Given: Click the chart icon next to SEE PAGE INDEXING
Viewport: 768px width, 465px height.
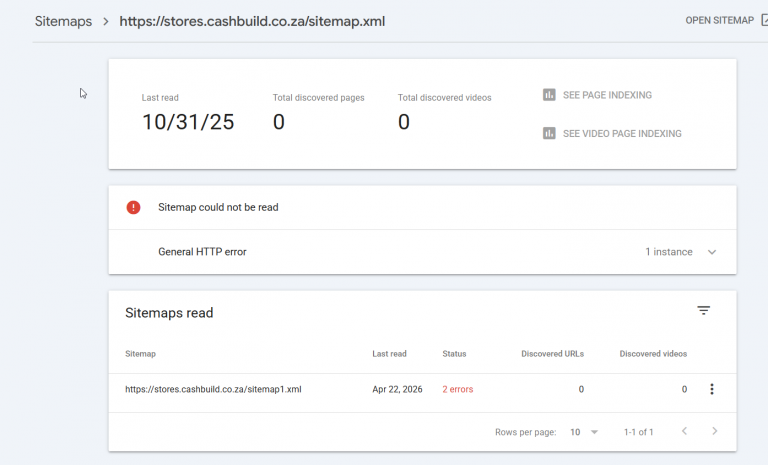Looking at the screenshot, I should point(549,95).
